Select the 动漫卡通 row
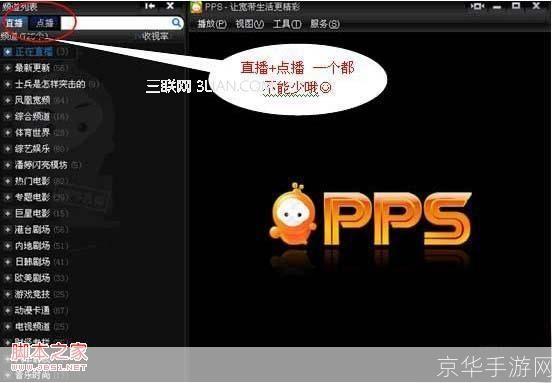This screenshot has height=383, width=552. [92, 310]
